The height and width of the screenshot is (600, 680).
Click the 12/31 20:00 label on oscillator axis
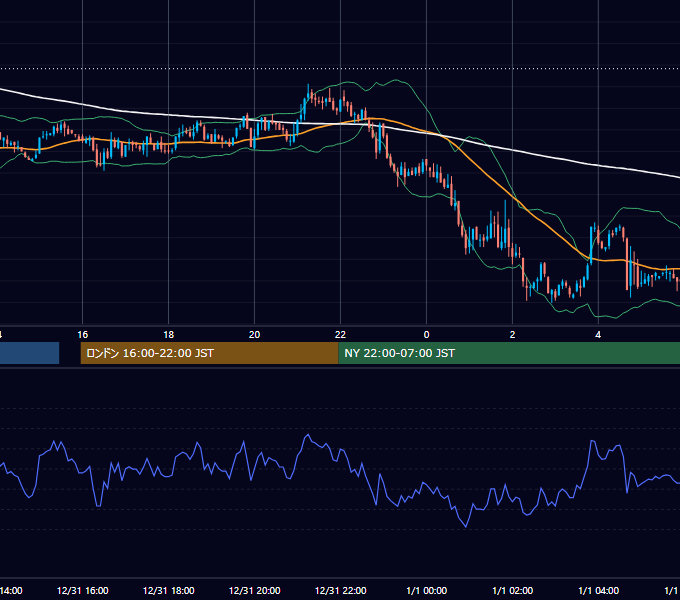255,590
